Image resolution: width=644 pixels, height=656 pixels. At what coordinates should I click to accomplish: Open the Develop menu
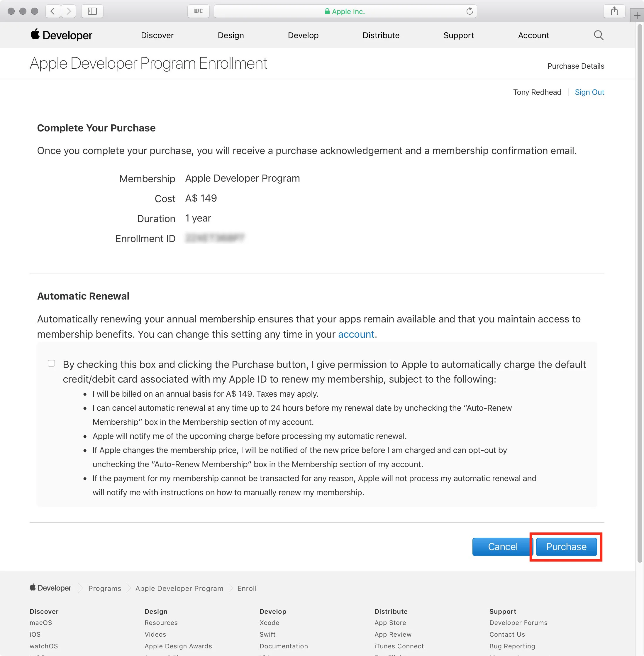[303, 35]
